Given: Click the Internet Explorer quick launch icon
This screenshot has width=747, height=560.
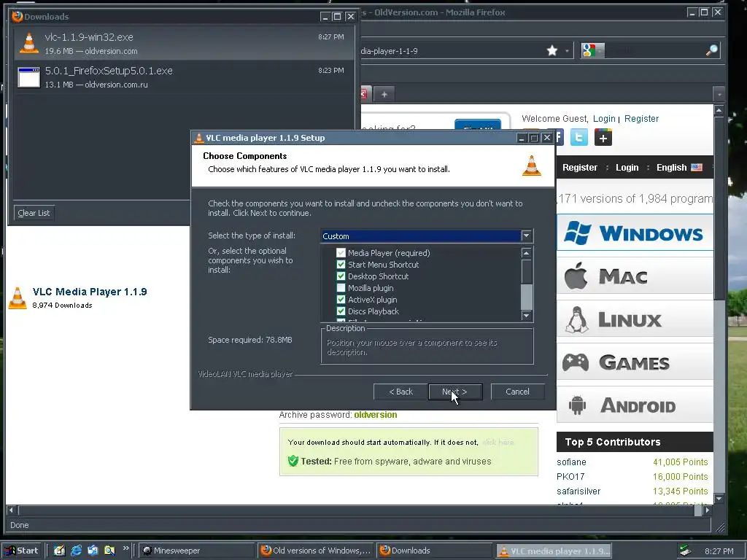Looking at the screenshot, I should point(76,551).
